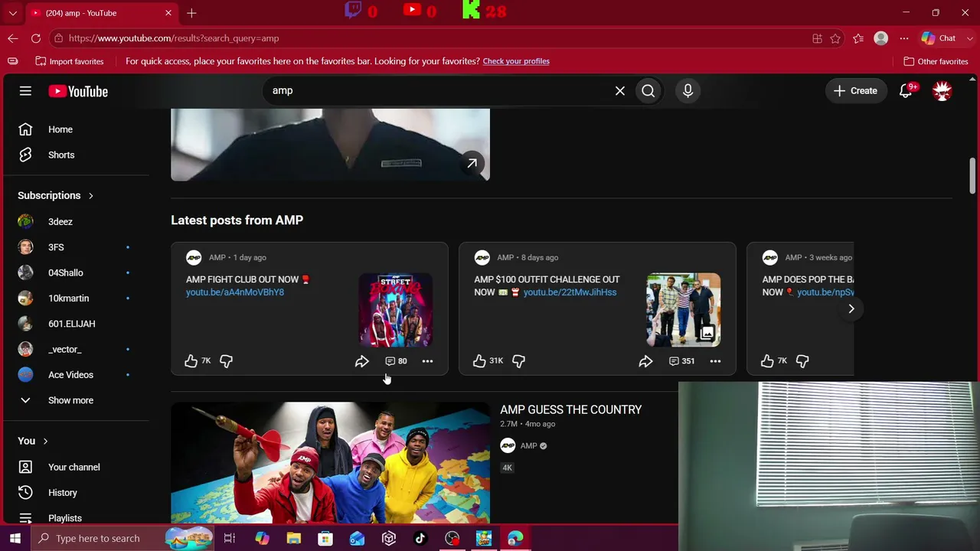
Task: Dislike the AMP DOES POP THE post
Action: [802, 360]
